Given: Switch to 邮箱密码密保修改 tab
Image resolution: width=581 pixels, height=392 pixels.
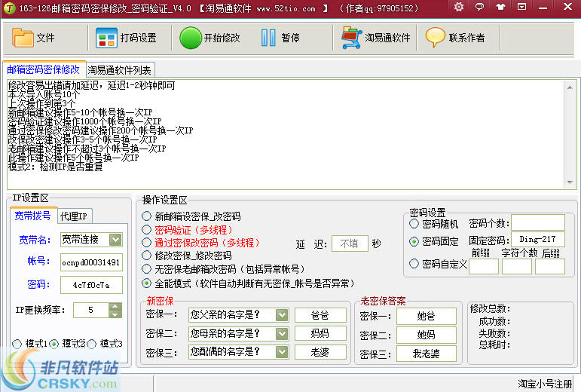Looking at the screenshot, I should tap(44, 69).
